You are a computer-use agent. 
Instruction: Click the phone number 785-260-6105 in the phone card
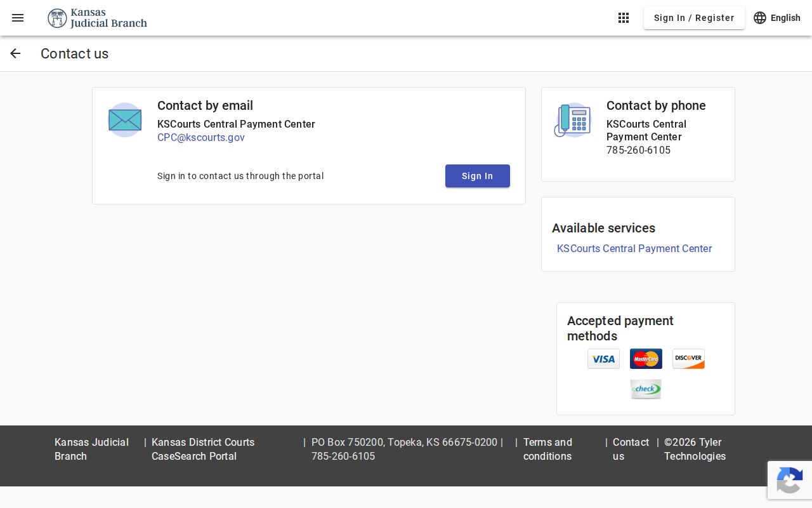tap(638, 150)
